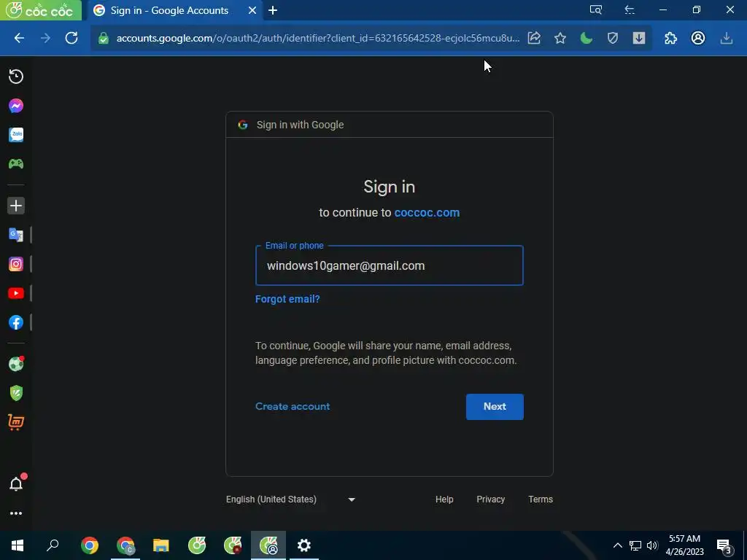The height and width of the screenshot is (560, 747).
Task: Open a new tab
Action: coord(273,10)
